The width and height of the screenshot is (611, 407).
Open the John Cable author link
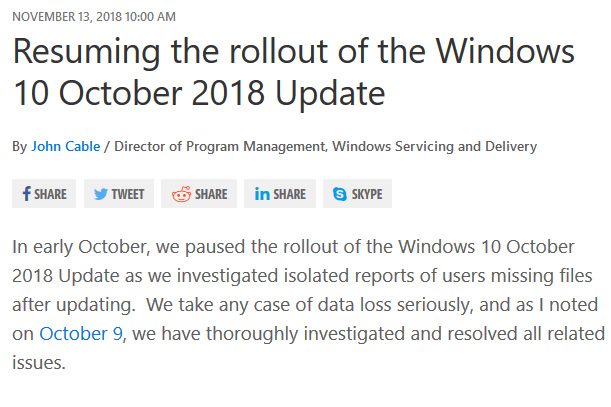[67, 146]
